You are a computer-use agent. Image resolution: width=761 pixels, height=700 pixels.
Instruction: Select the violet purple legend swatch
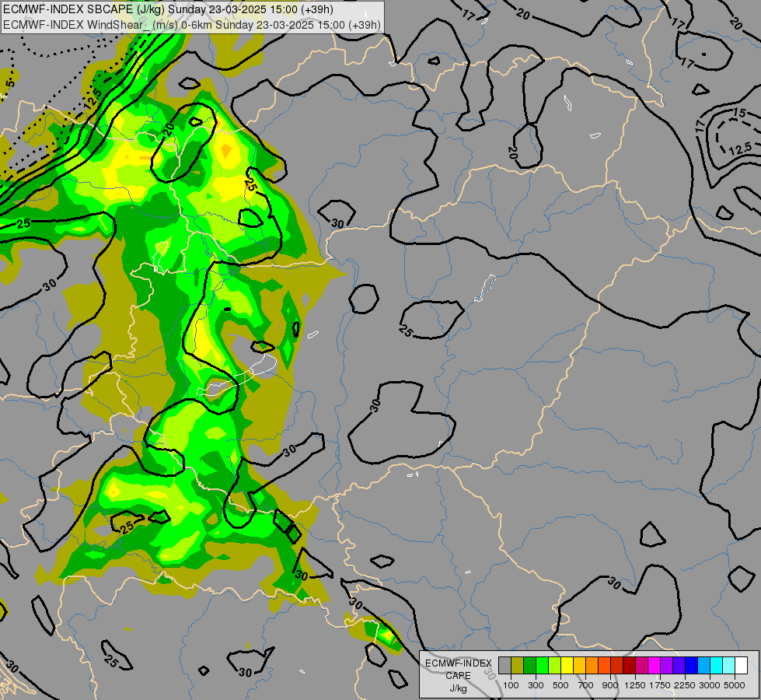(x=666, y=665)
